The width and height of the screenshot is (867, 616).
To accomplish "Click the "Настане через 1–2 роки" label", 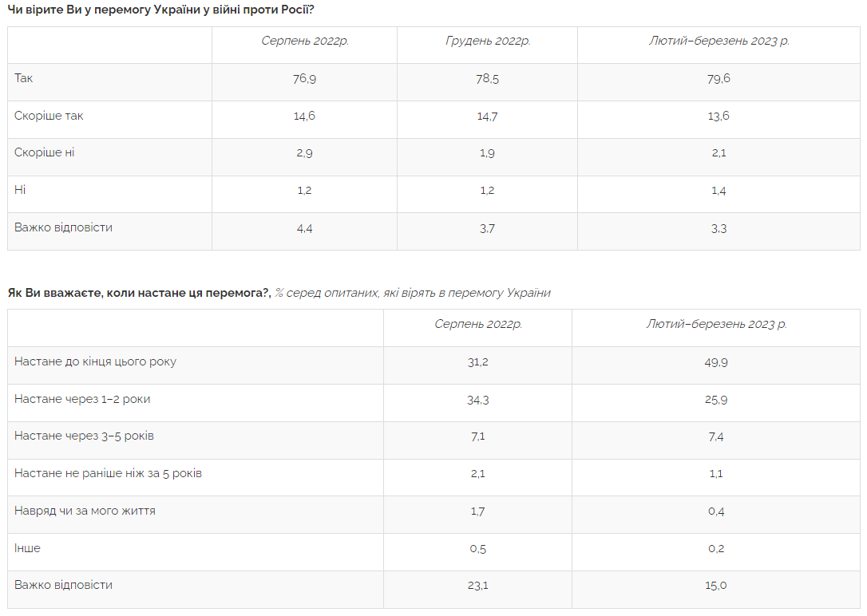I will coord(82,399).
